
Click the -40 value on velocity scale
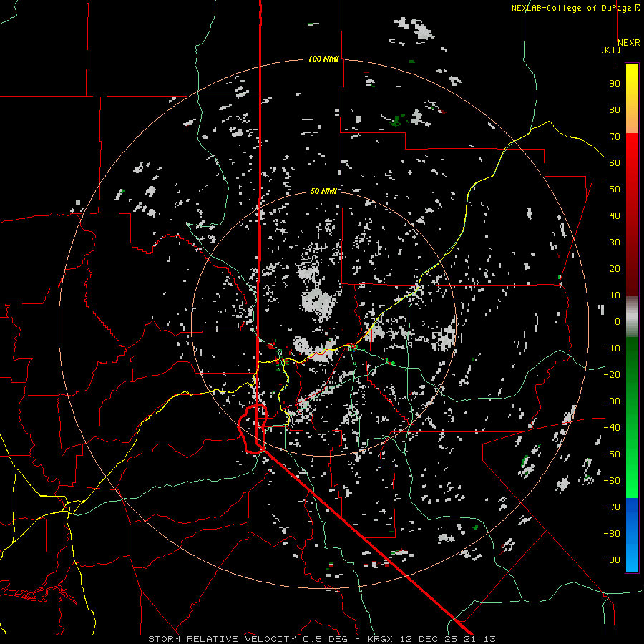(x=612, y=428)
